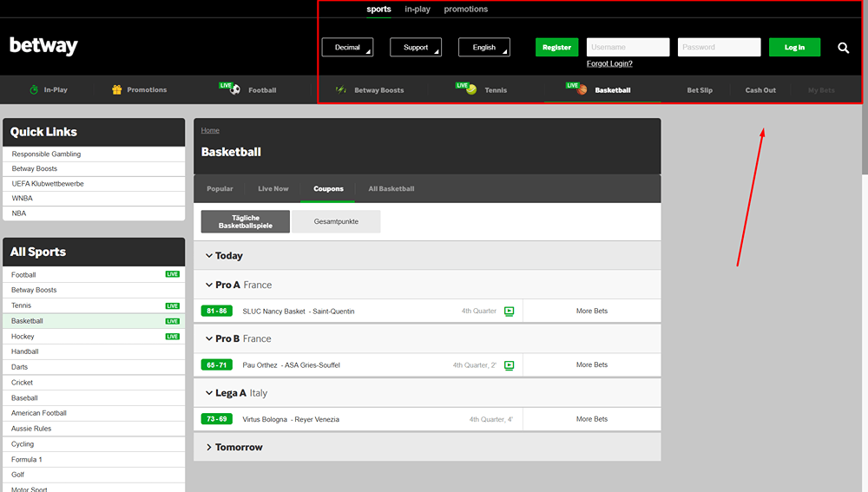This screenshot has width=868, height=492.
Task: Switch to the in-play top tab
Action: [x=418, y=9]
